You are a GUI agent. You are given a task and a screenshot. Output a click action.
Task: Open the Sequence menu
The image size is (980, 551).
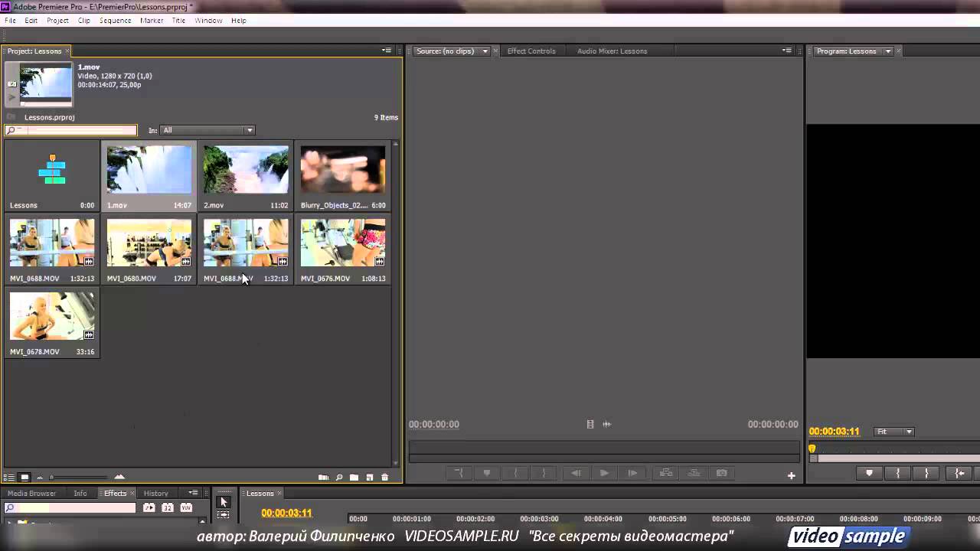click(115, 21)
